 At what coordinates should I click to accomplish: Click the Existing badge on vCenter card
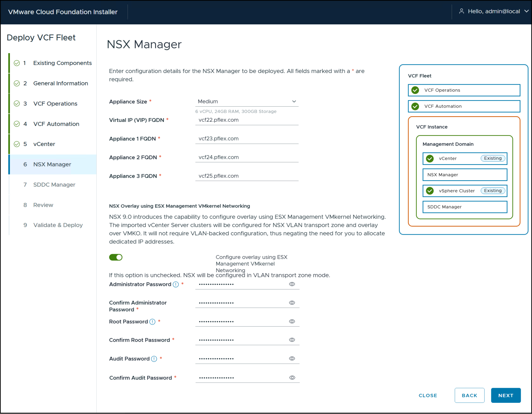493,158
